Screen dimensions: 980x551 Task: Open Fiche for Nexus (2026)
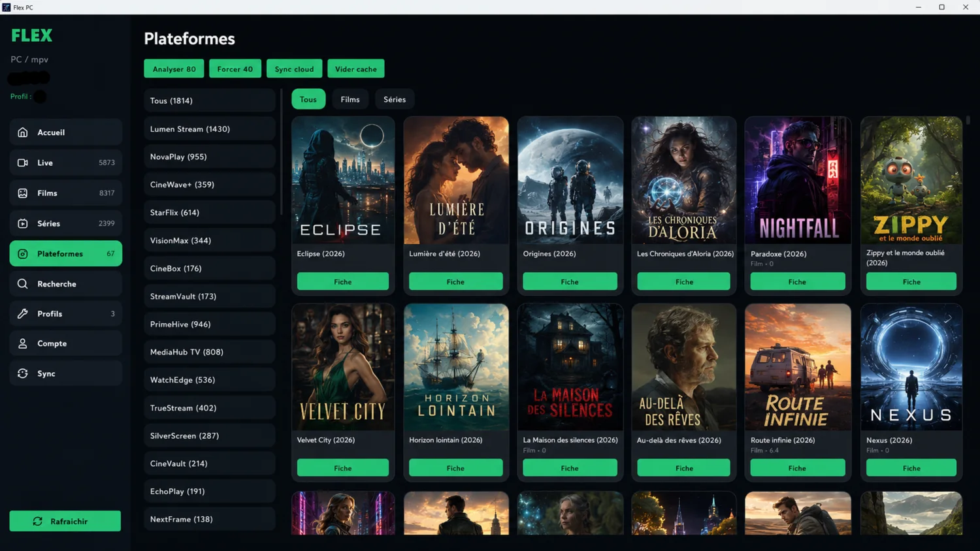click(x=911, y=468)
